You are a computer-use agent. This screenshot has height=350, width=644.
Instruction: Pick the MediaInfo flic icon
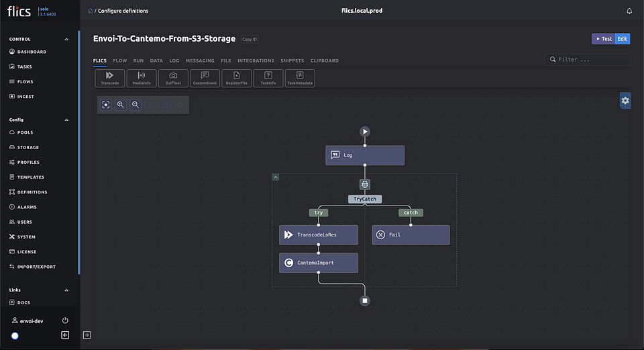point(142,78)
